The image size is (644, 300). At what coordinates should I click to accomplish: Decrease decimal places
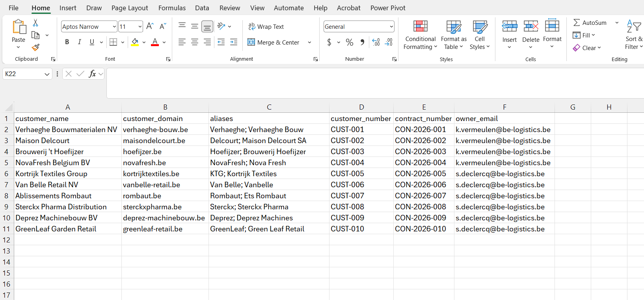[389, 42]
